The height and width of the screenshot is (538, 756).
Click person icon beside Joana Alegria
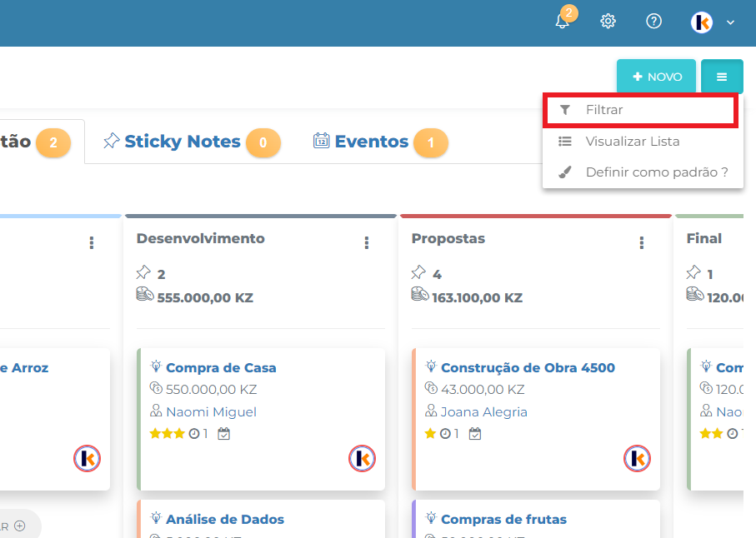(x=431, y=411)
